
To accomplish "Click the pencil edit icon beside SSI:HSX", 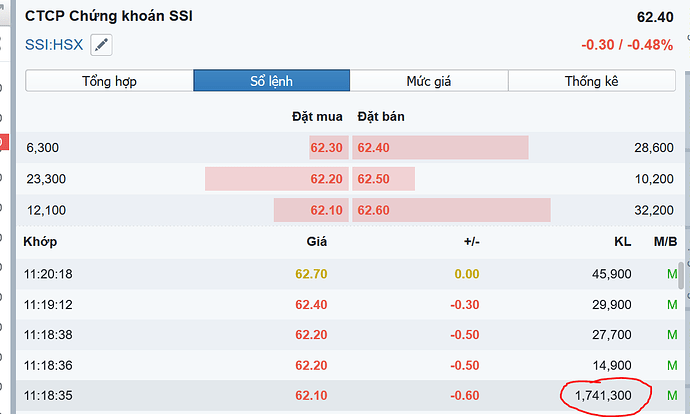I will click(x=101, y=45).
